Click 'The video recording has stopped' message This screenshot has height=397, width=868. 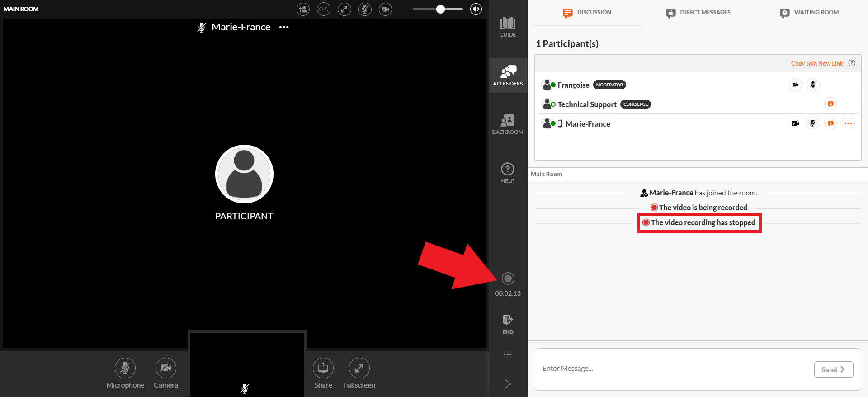[x=699, y=223]
